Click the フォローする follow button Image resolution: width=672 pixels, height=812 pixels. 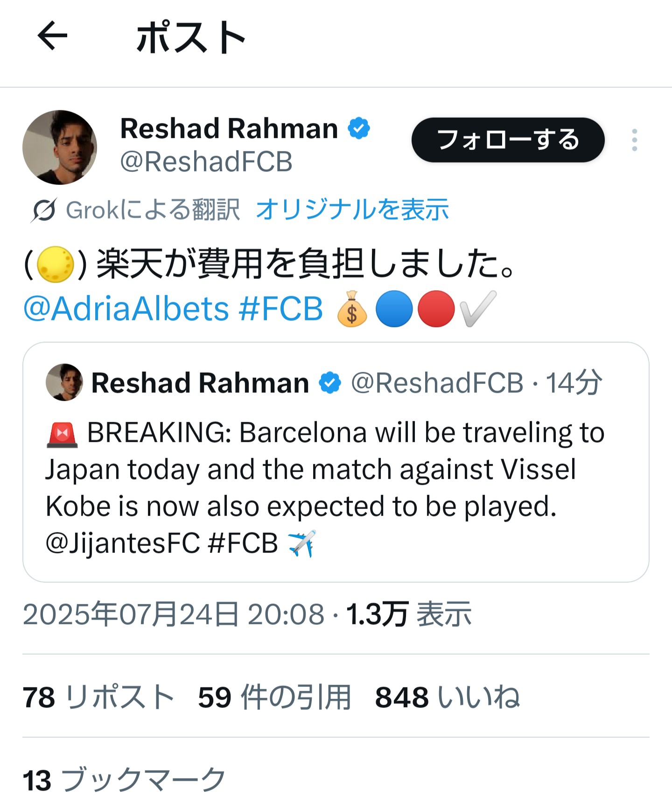point(508,140)
